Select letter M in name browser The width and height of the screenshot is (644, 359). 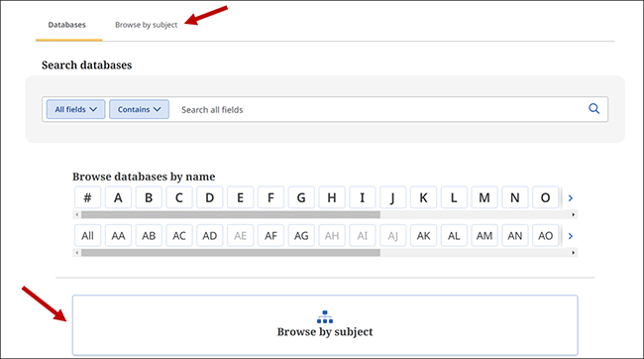pyautogui.click(x=484, y=197)
